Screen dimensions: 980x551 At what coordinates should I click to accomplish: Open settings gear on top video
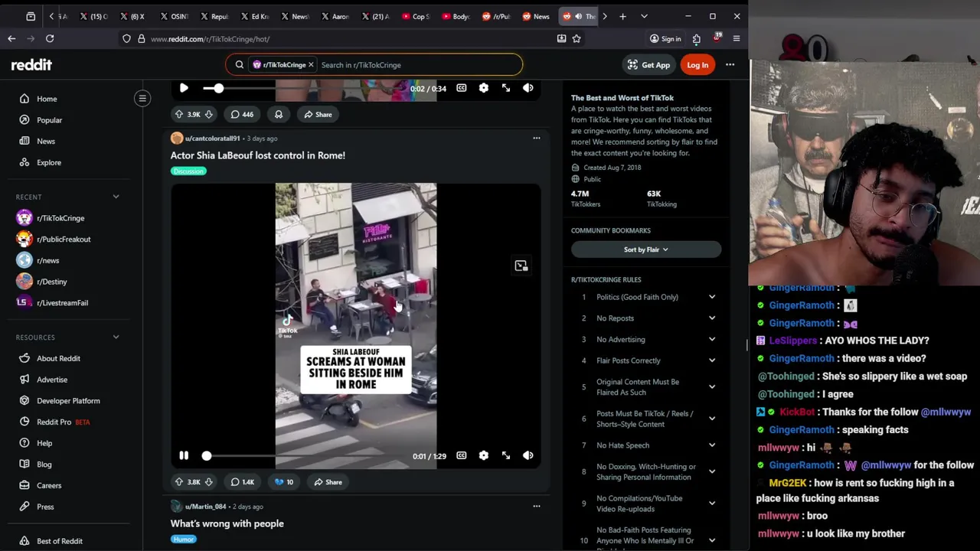(484, 88)
